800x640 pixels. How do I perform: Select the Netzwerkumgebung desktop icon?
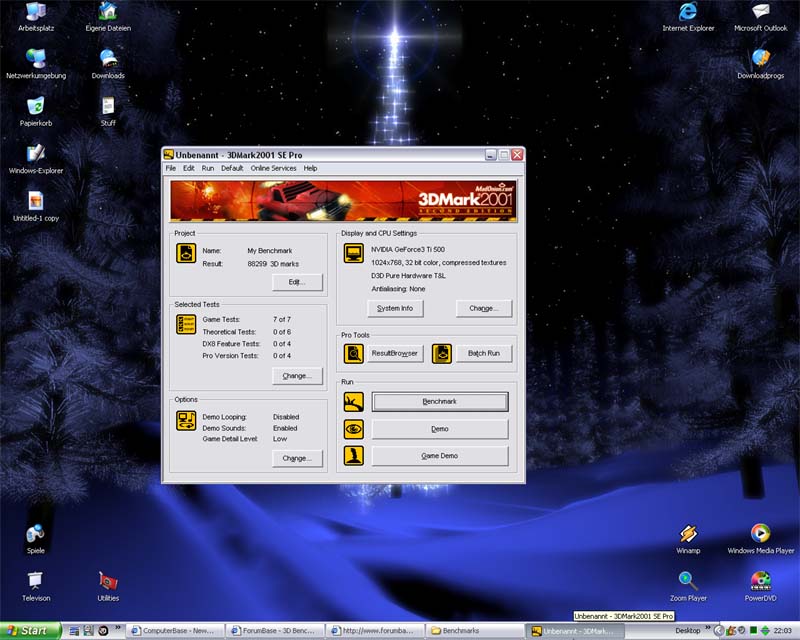(x=36, y=64)
